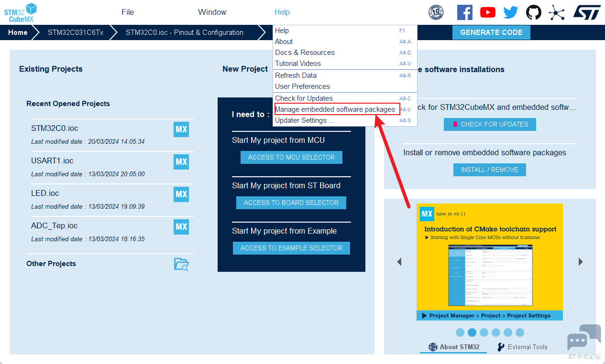Select the third carousel dot

pyautogui.click(x=484, y=332)
